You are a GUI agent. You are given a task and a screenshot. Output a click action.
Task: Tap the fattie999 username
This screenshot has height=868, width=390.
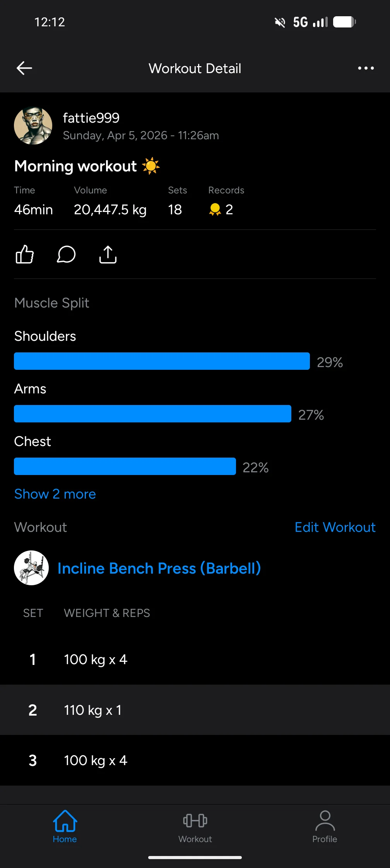[x=91, y=118]
